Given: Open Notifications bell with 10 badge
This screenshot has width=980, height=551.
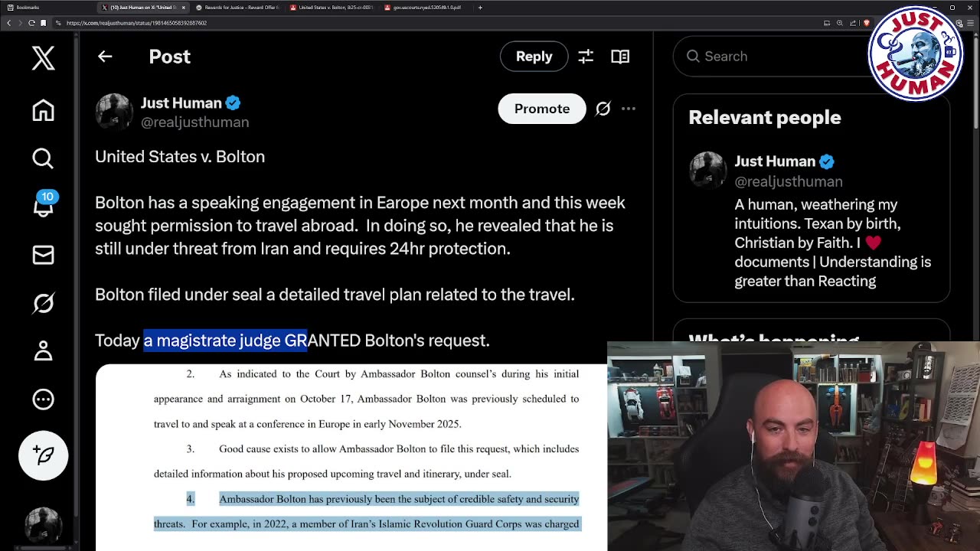Looking at the screenshot, I should click(x=44, y=205).
